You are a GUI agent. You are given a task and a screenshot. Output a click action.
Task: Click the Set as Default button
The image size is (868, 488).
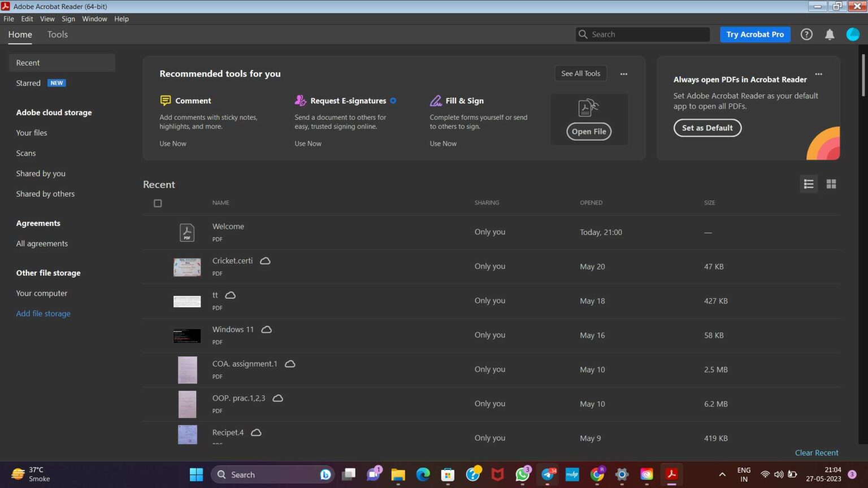(707, 128)
